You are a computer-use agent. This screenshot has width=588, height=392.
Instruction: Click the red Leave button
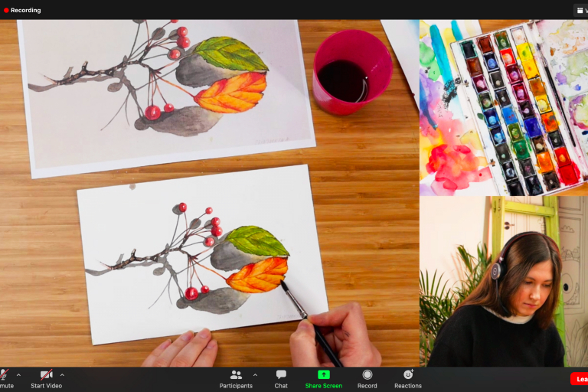pos(580,378)
